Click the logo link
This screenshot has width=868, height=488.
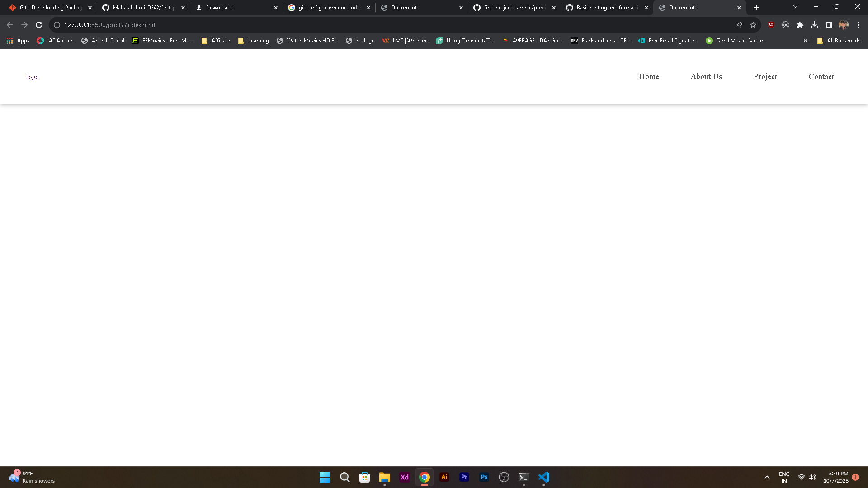(33, 77)
